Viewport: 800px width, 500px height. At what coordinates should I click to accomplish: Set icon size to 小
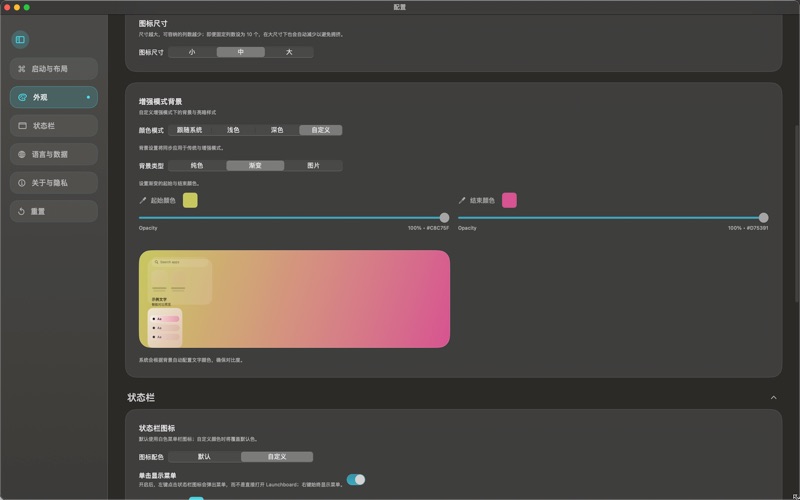point(192,52)
